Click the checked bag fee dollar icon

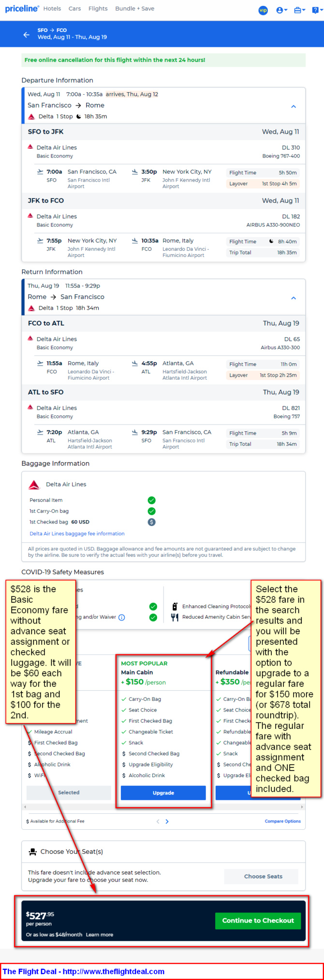coord(151,522)
